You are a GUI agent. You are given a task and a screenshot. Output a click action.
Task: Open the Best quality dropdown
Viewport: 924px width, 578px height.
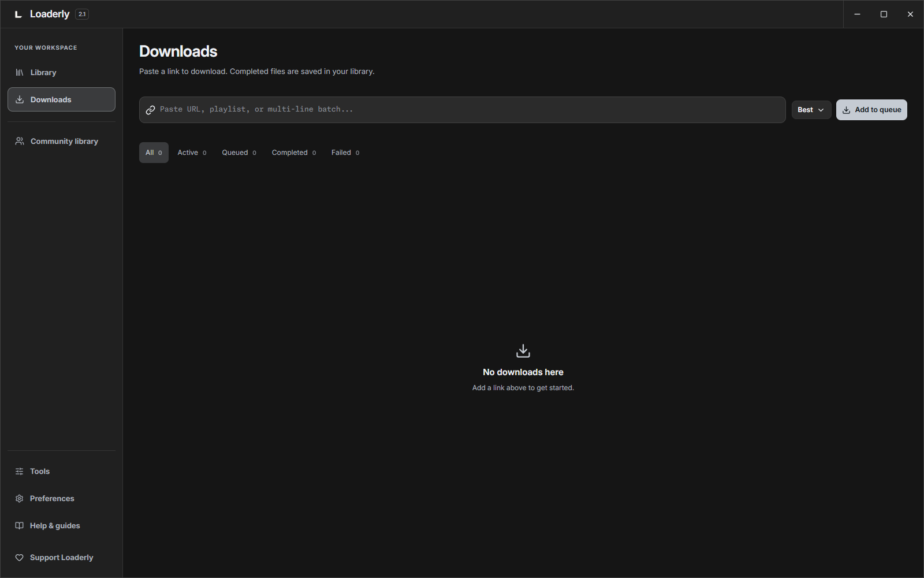click(x=811, y=110)
